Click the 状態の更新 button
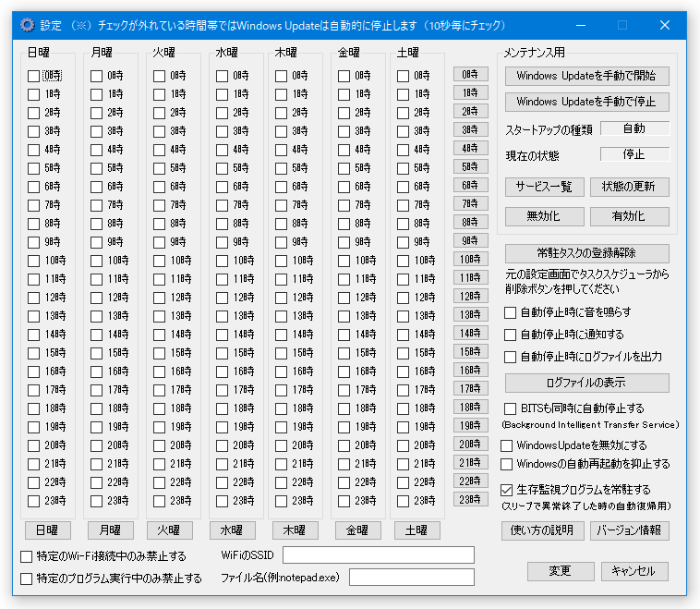 tap(630, 187)
